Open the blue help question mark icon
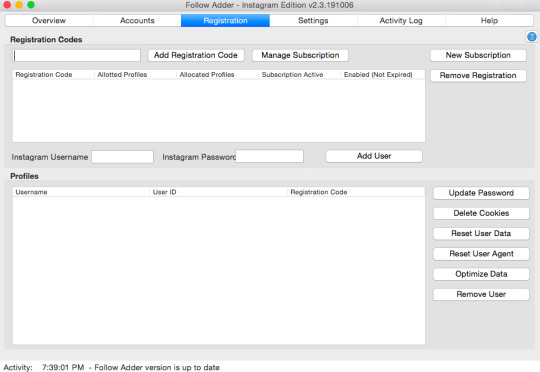Screen dimensions: 540x372 pos(532,37)
